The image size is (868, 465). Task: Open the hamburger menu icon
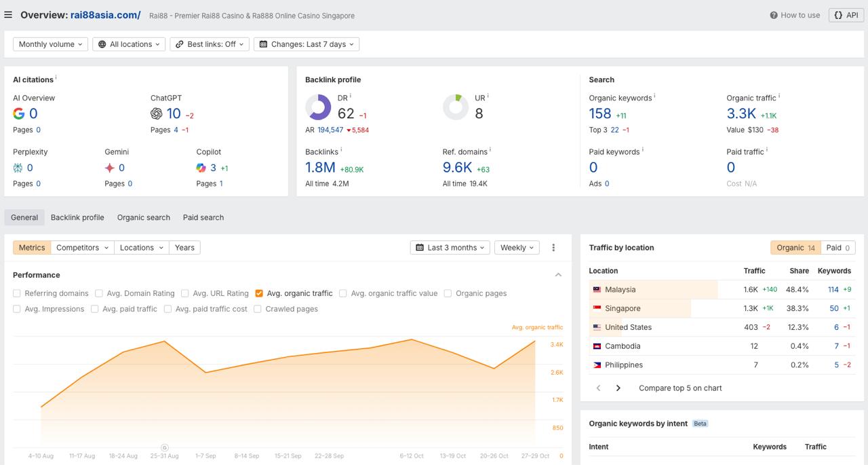coord(8,15)
